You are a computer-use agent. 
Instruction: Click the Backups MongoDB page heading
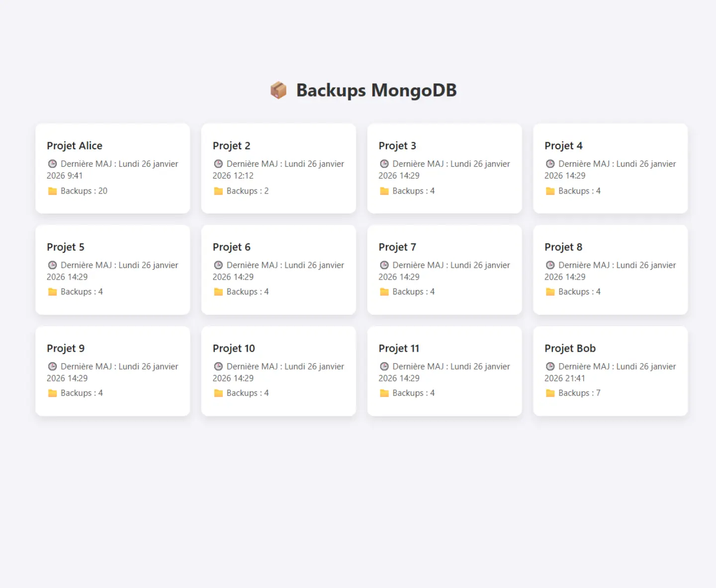tap(376, 91)
